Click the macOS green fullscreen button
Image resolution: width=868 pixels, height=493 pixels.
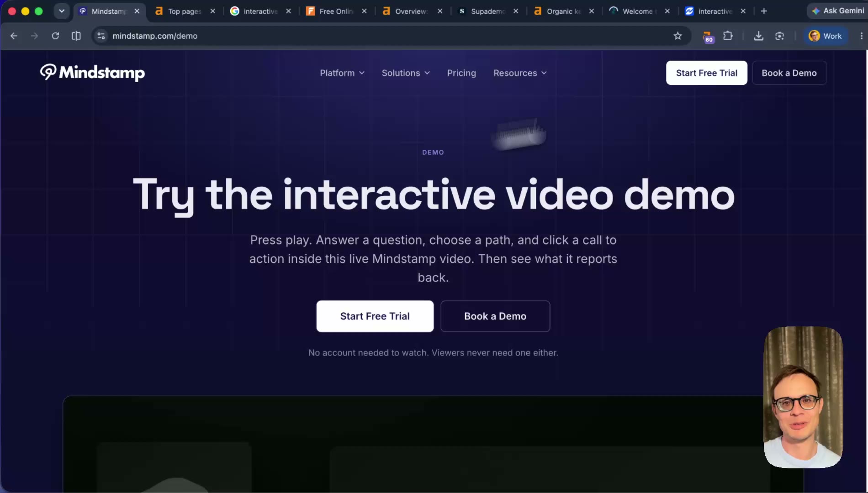tap(38, 11)
